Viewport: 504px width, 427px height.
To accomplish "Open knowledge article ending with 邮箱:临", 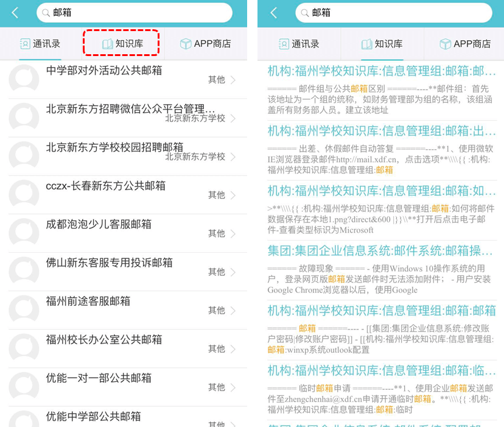I will tap(381, 370).
